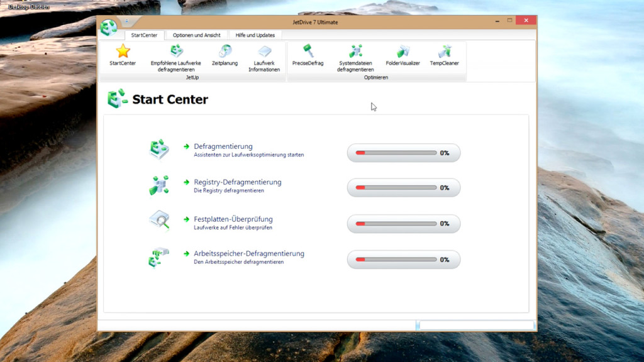Open the FolderVisualizer tool

pyautogui.click(x=402, y=52)
